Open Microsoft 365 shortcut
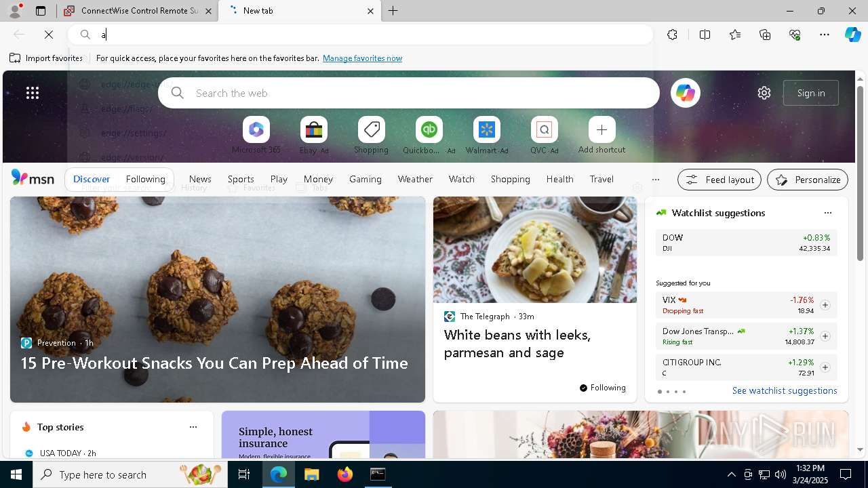Image resolution: width=868 pixels, height=488 pixels. point(256,135)
